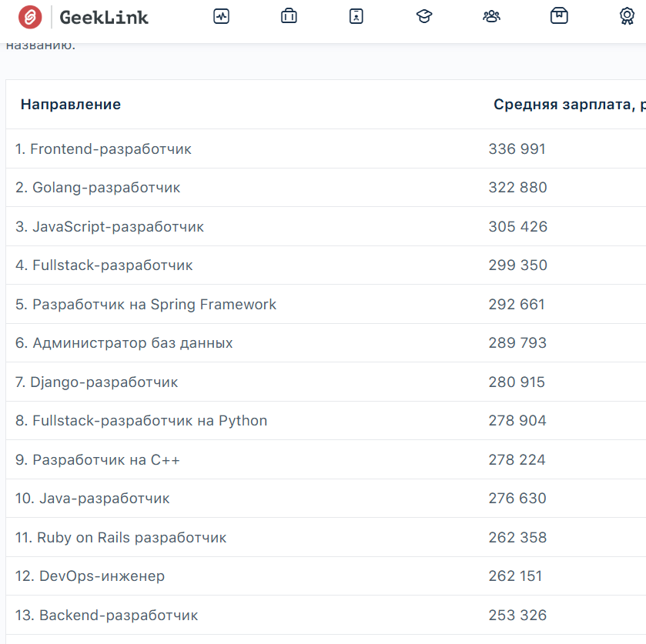The width and height of the screenshot is (646, 644).
Task: Select the Администратор баз данных row
Action: click(124, 343)
